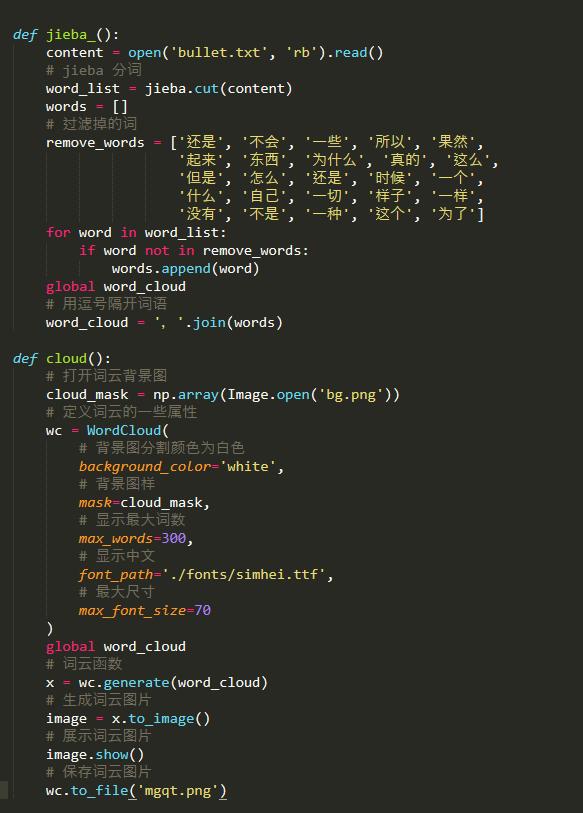Screen dimensions: 583x813
Task: Click the '为了' last list item
Action: pyautogui.click(x=453, y=214)
